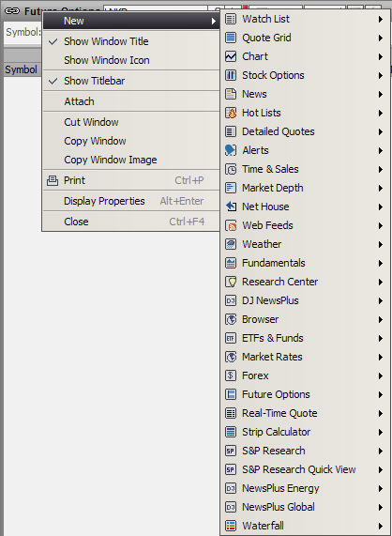Click the Hot Lists flame icon
Screen dimensions: 392x536
tap(231, 113)
